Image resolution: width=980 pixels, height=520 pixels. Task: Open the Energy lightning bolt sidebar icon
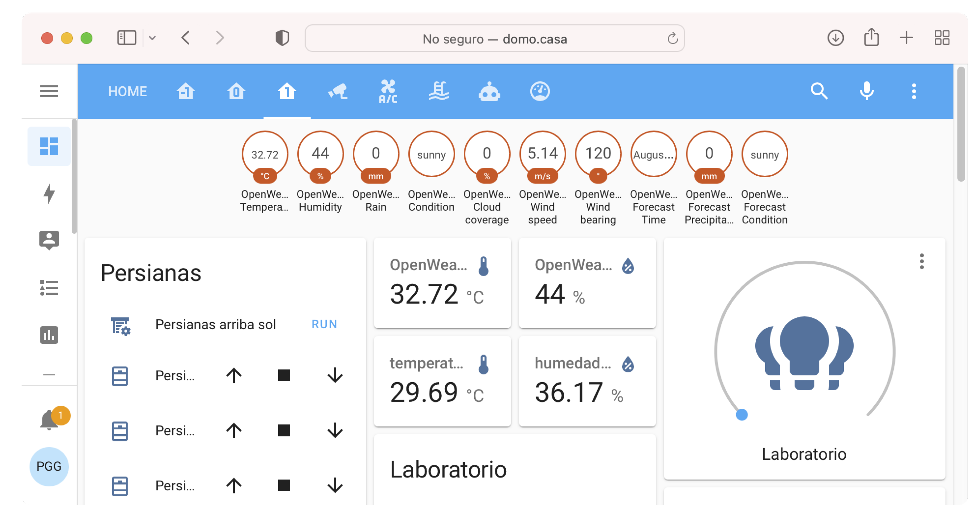coord(49,193)
